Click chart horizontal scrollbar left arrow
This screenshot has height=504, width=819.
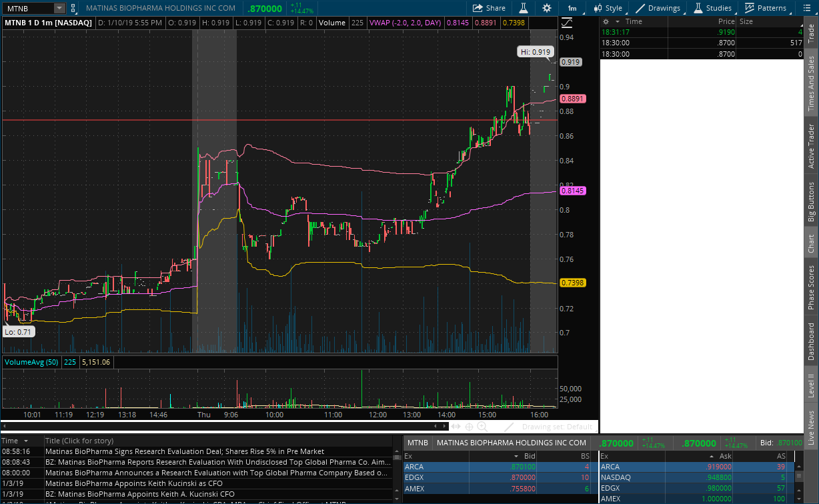point(4,427)
